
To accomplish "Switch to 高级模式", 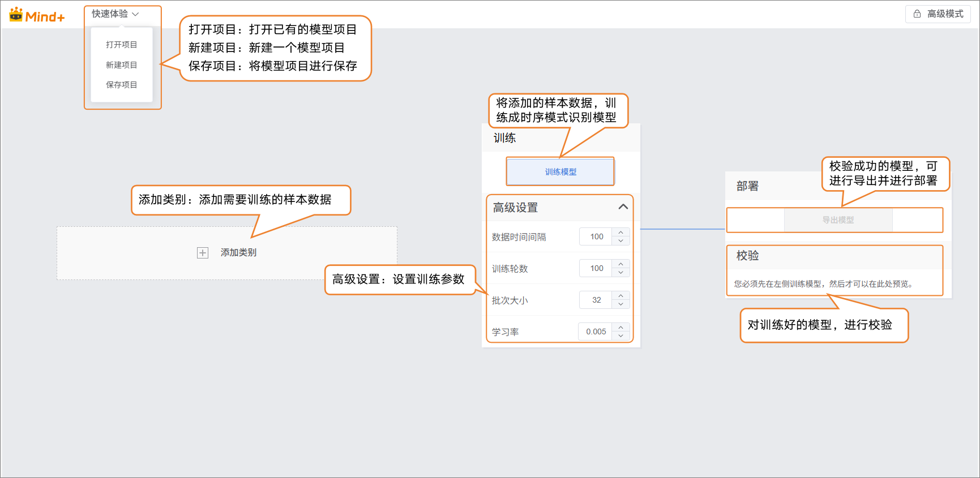I will [938, 14].
